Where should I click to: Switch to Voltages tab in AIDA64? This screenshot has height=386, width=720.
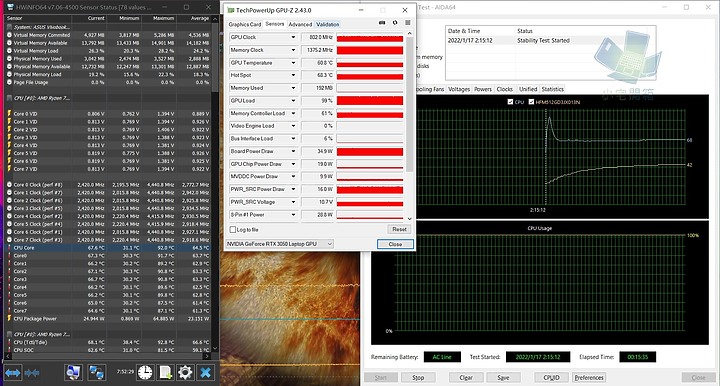click(x=459, y=89)
